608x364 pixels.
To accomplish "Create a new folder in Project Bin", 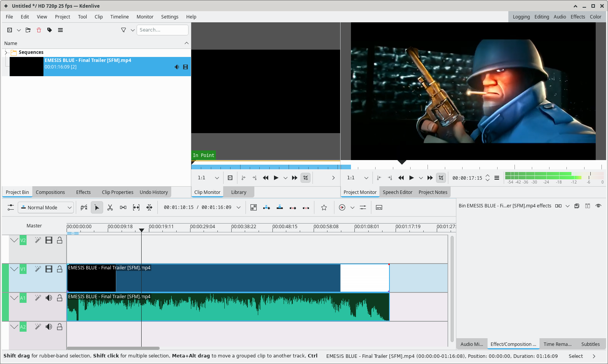I will (28, 30).
